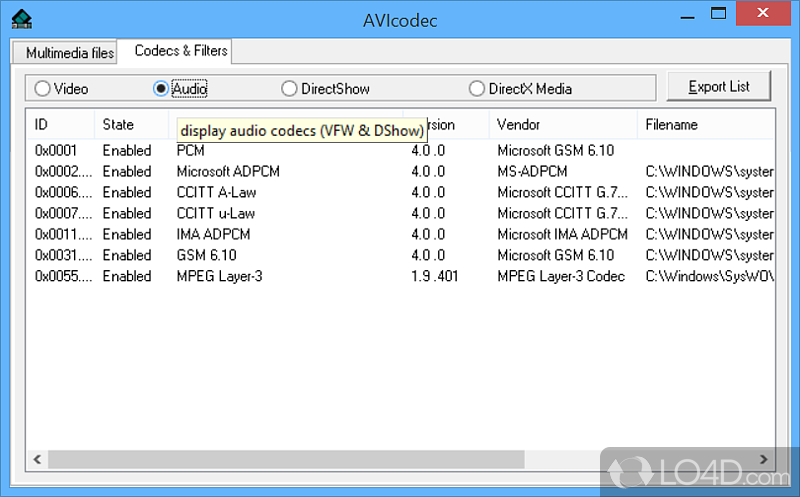This screenshot has height=497, width=800.
Task: Open the Codecs & Filters tab
Action: 181,50
